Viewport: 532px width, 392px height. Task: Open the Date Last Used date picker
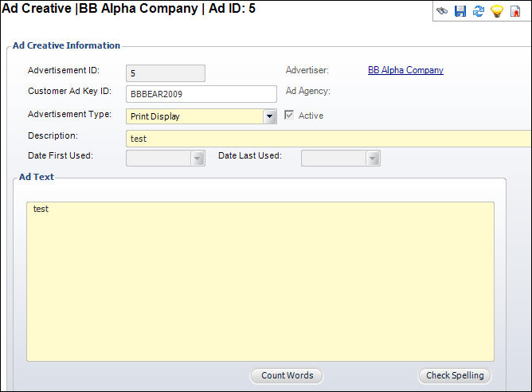(x=373, y=159)
